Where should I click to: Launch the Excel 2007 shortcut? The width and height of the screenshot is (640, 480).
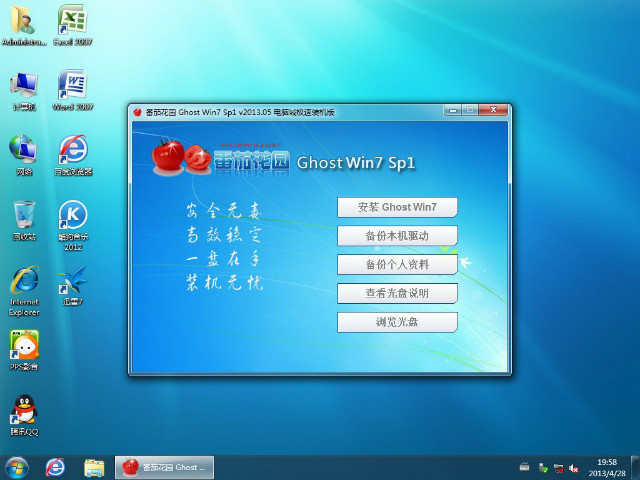73,24
